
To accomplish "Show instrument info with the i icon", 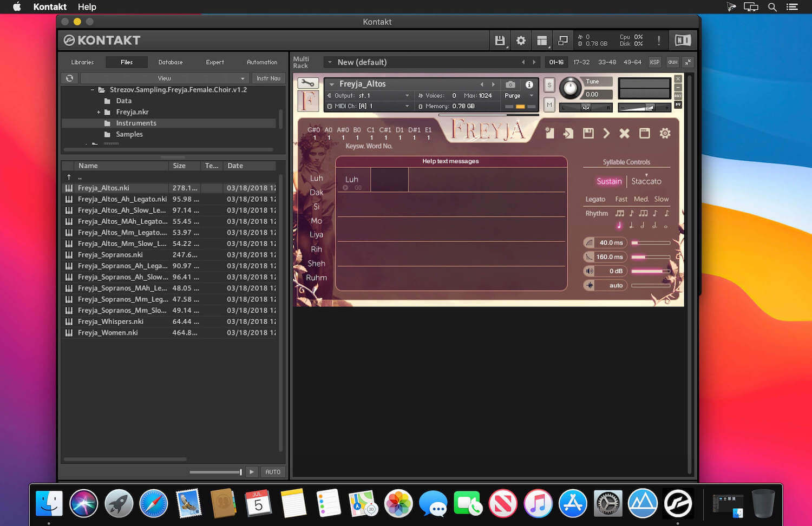I will [529, 84].
